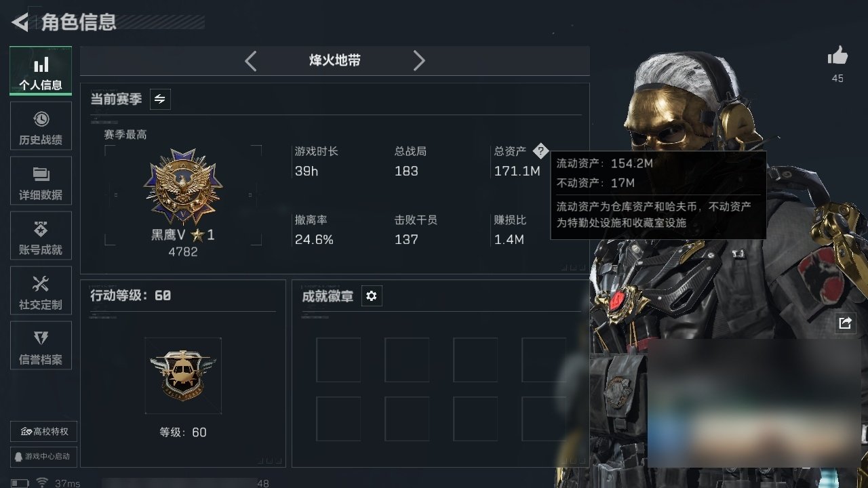868x488 pixels.
Task: Open the 账号成就 medal icon tab
Action: [x=41, y=236]
